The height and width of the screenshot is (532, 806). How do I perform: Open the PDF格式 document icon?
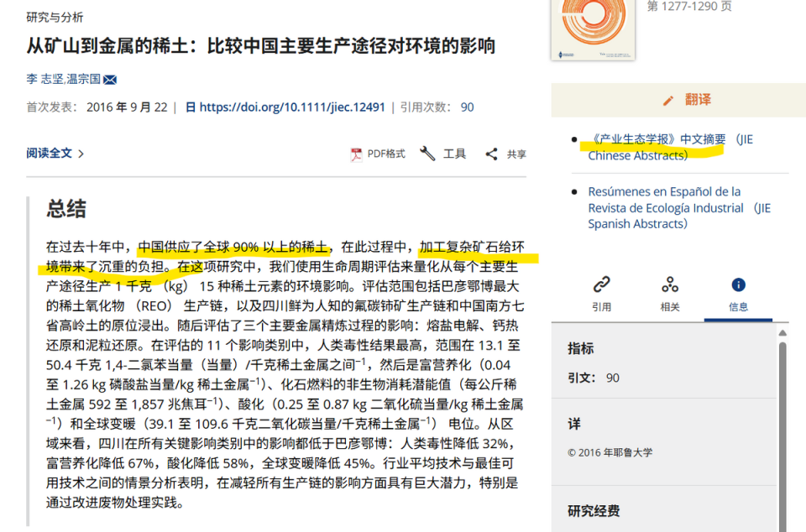pyautogui.click(x=356, y=154)
